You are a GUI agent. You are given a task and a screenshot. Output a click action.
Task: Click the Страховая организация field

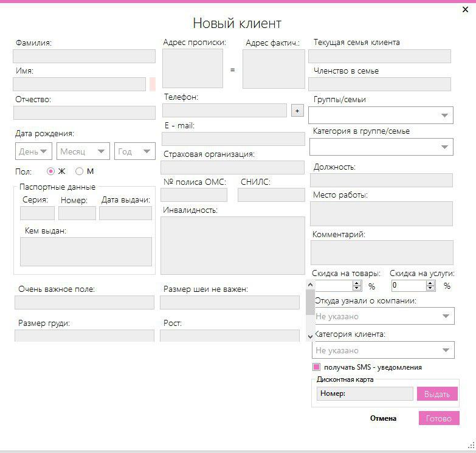pos(233,168)
